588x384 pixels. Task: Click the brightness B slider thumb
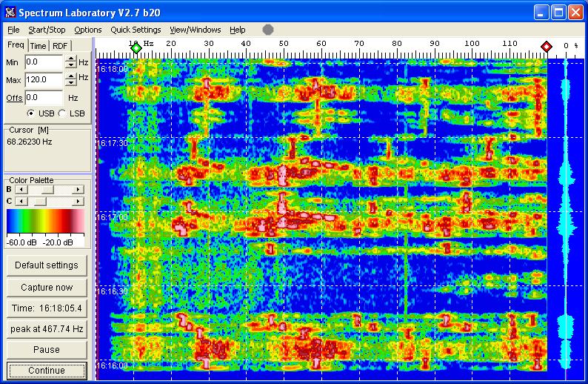click(x=47, y=190)
